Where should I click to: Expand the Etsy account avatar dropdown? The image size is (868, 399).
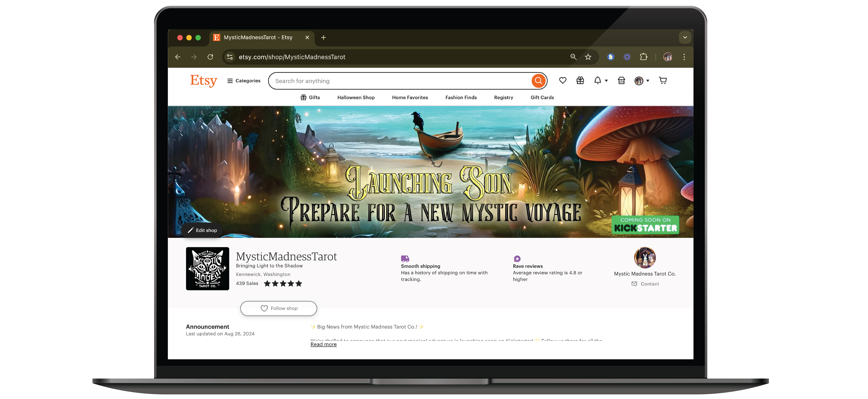pos(642,81)
